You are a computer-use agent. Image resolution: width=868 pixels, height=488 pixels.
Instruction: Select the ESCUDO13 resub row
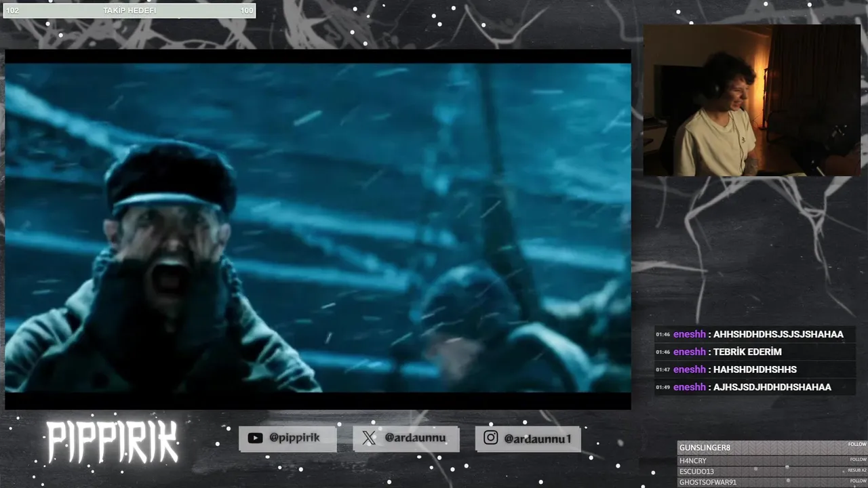[x=772, y=471]
